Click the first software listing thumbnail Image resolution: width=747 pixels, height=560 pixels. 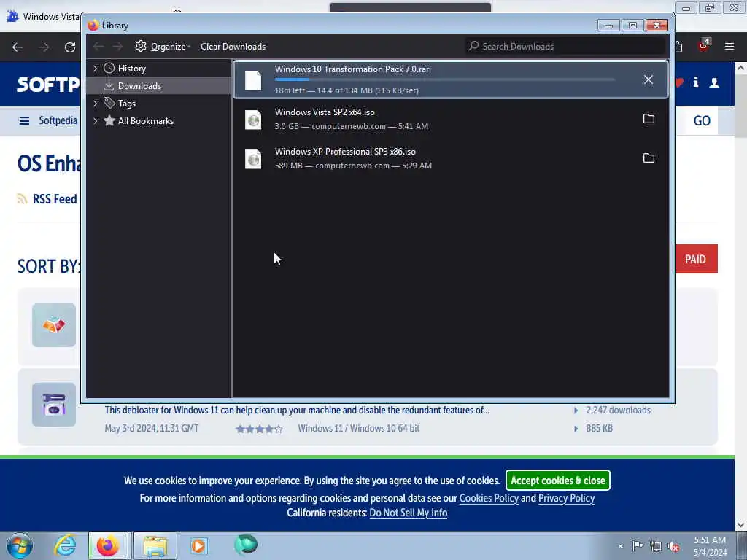[54, 325]
